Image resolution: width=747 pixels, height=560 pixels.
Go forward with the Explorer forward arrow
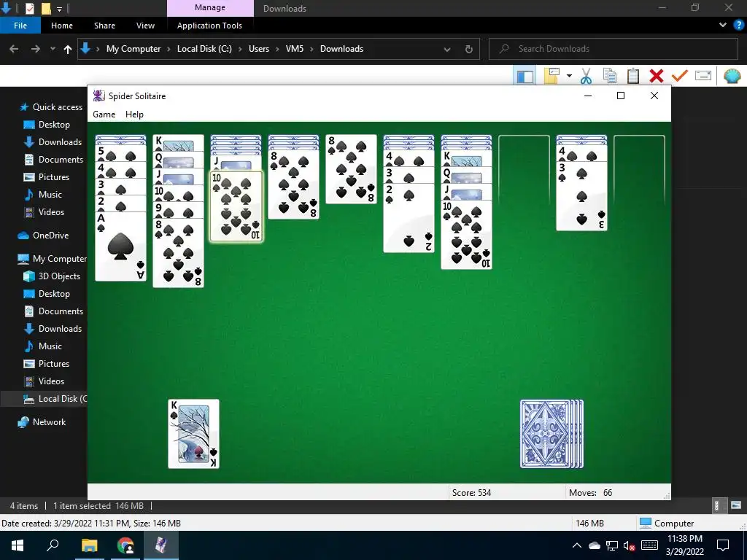[35, 49]
